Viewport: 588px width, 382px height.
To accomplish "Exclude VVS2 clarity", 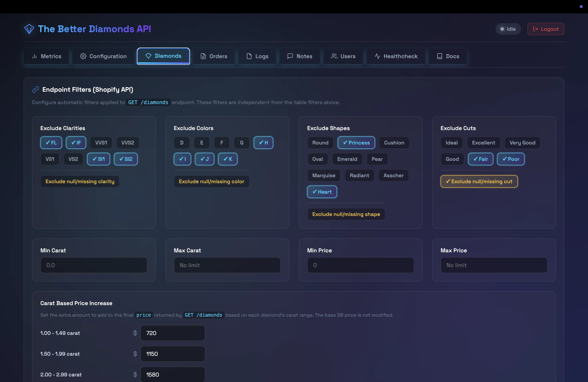I will click(128, 143).
